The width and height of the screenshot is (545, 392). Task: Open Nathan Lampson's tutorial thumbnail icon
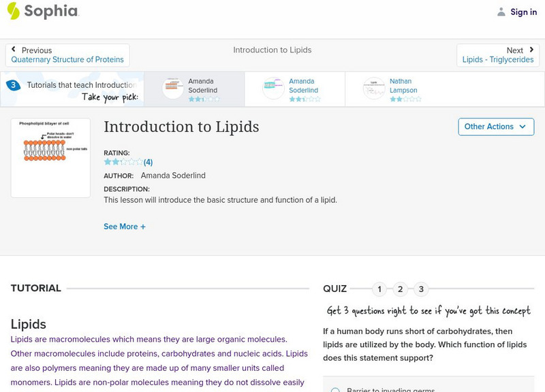(373, 87)
